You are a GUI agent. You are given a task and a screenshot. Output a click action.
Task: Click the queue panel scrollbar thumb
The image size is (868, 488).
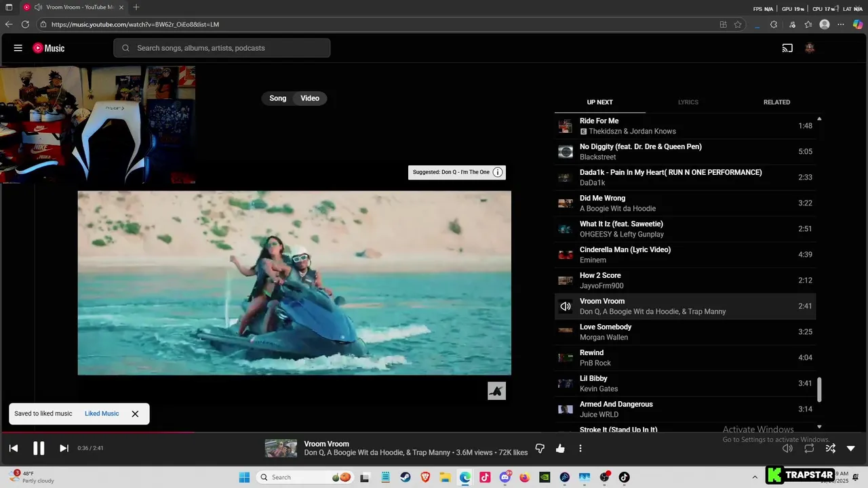click(819, 389)
